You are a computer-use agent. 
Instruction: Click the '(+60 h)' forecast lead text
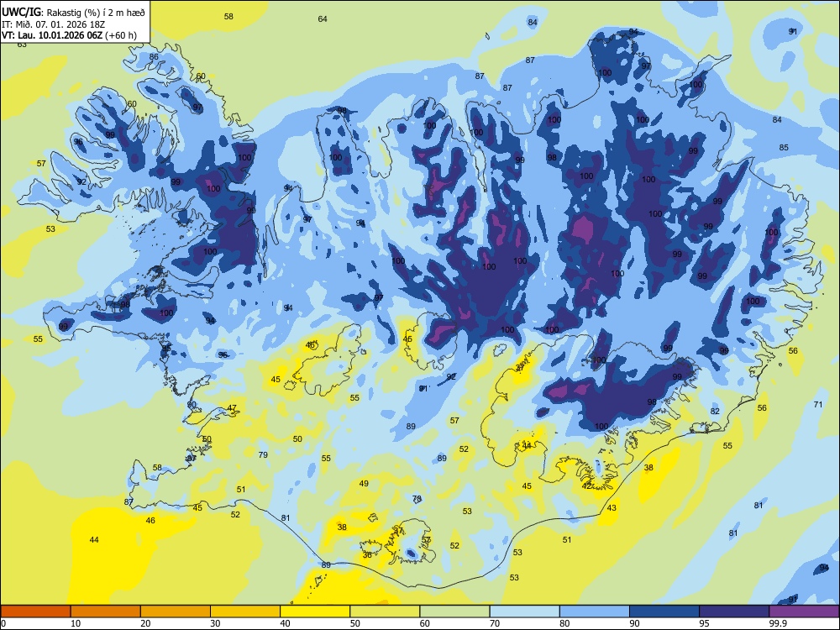click(x=120, y=36)
